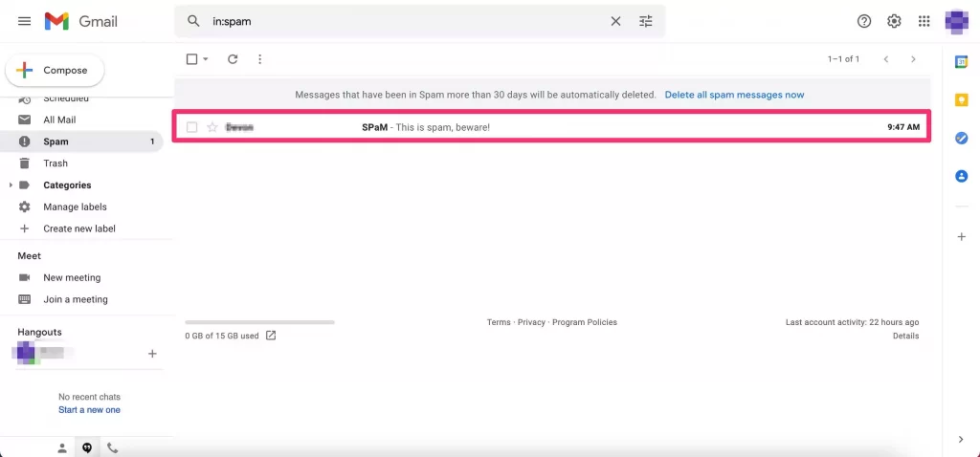
Task: Open the select dropdown arrow beside checkbox
Action: [x=206, y=59]
